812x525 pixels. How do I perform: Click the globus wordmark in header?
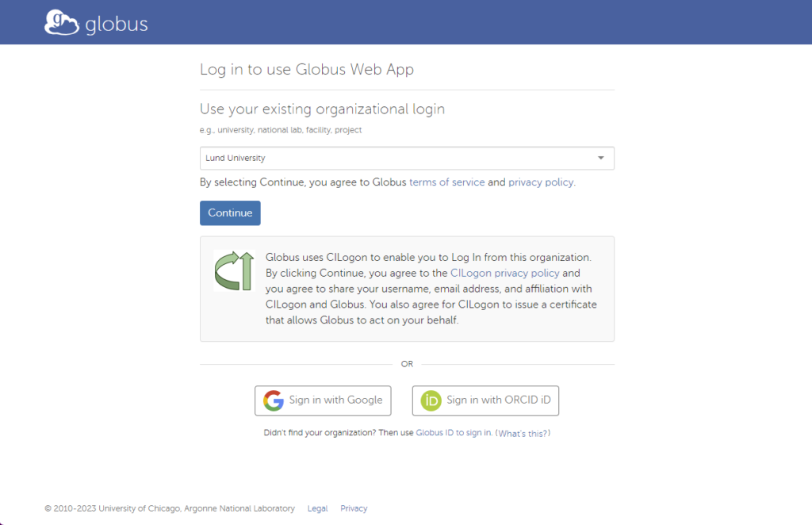coord(117,25)
